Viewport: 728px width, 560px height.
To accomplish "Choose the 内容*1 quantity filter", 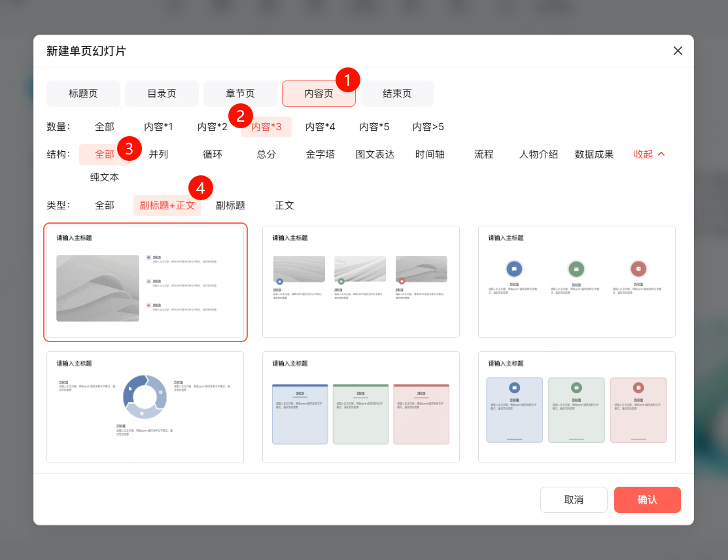I will coord(158,127).
